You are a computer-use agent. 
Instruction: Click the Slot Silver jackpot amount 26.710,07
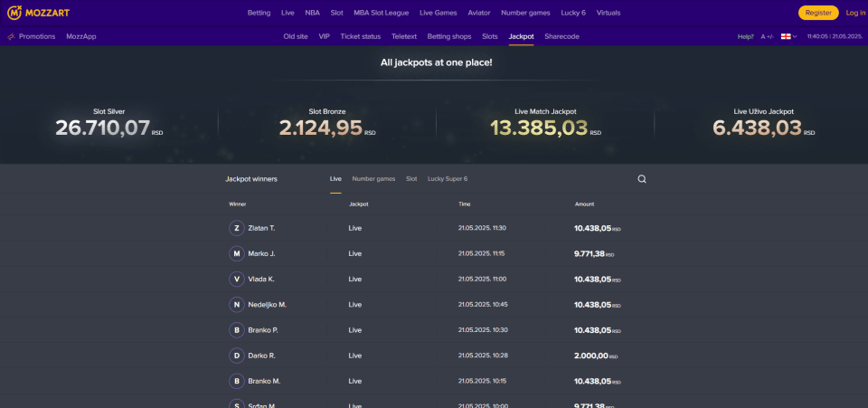click(x=103, y=128)
